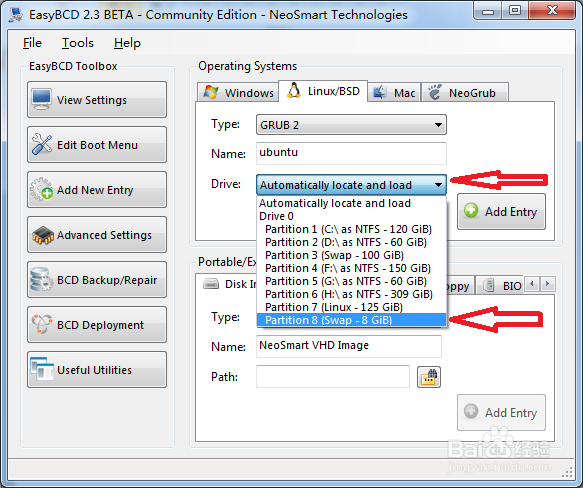Click the window resize grip corner
583x488 pixels.
[567, 472]
